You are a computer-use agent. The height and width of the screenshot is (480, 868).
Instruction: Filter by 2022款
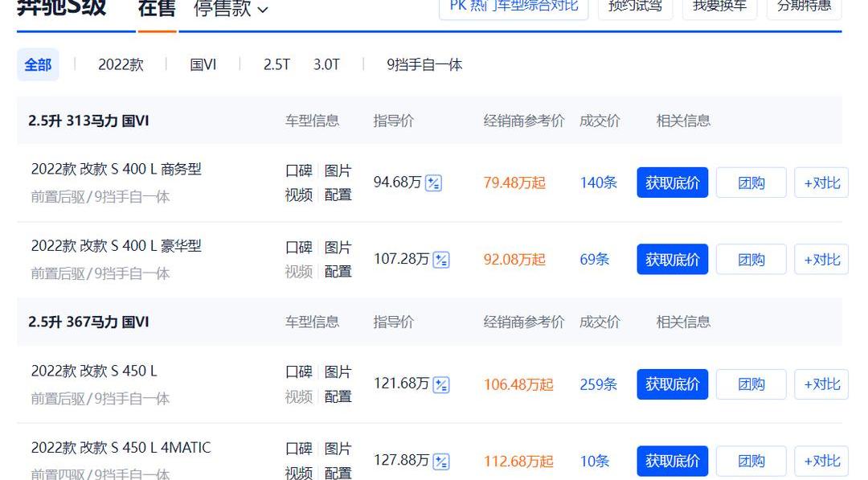coord(121,65)
